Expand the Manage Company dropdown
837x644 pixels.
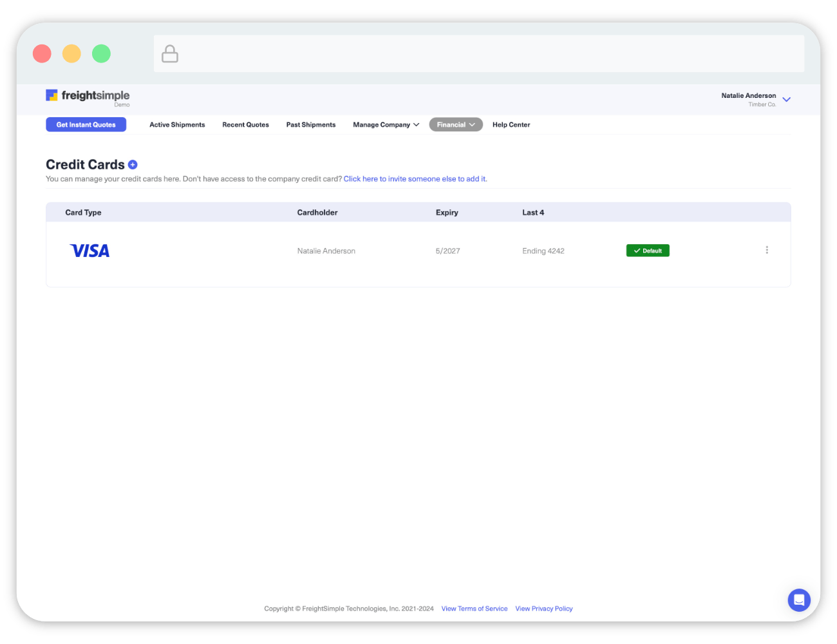(386, 125)
